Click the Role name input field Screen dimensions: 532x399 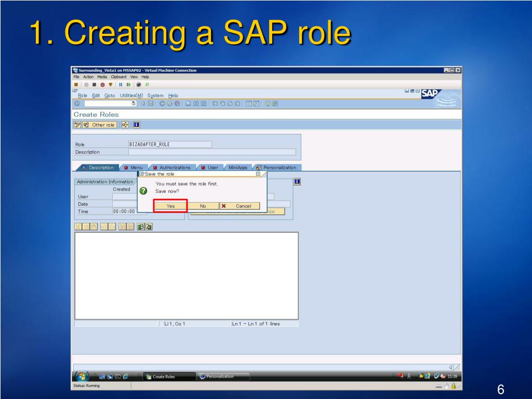[170, 144]
